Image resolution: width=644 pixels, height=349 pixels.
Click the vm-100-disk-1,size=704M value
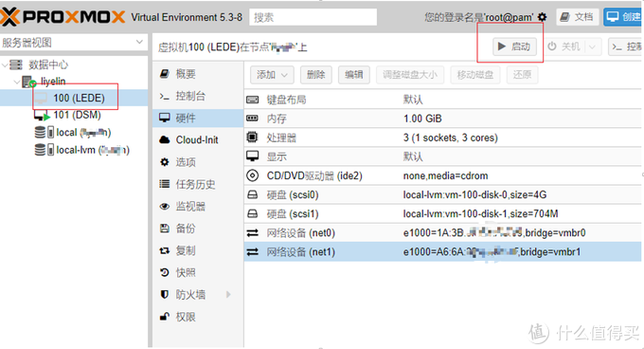pos(480,213)
